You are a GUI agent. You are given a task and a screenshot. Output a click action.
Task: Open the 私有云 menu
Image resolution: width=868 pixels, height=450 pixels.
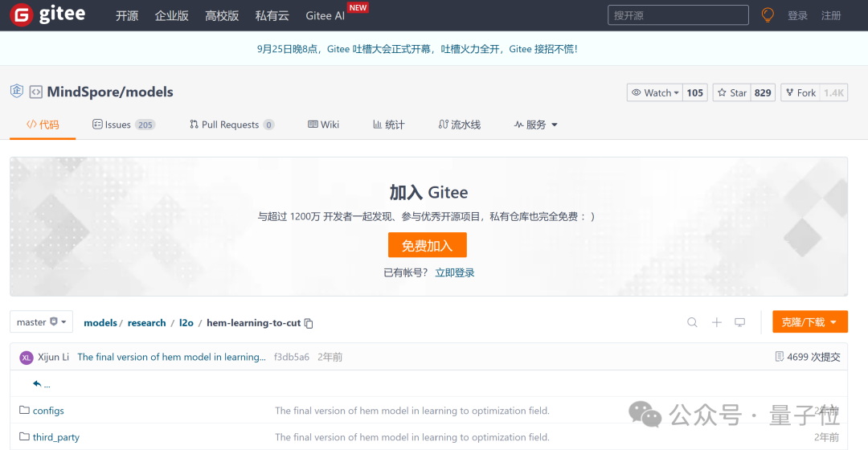point(272,15)
